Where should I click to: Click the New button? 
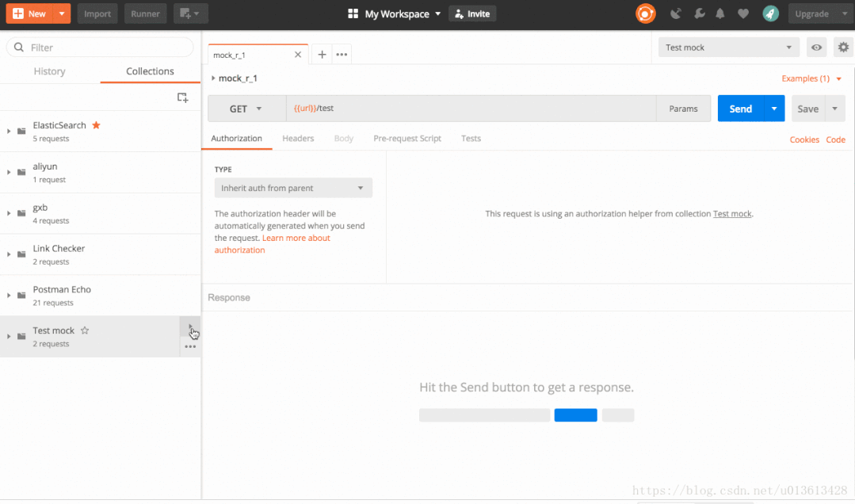tap(29, 13)
